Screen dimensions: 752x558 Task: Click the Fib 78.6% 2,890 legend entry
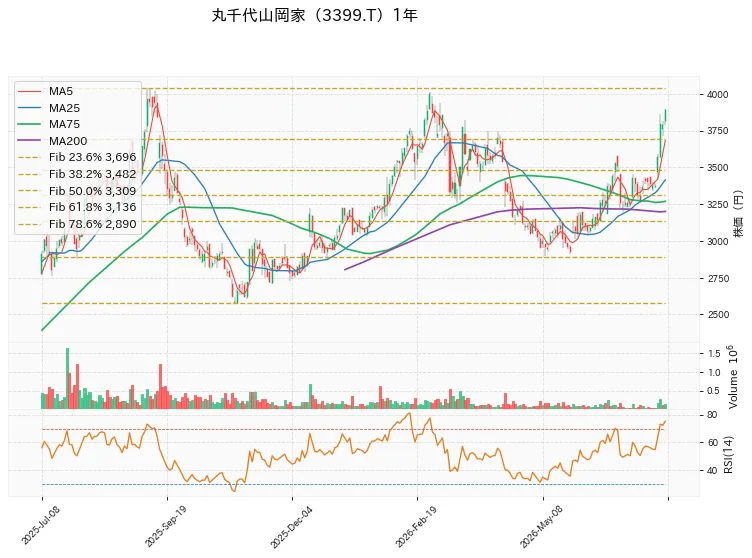[x=77, y=224]
